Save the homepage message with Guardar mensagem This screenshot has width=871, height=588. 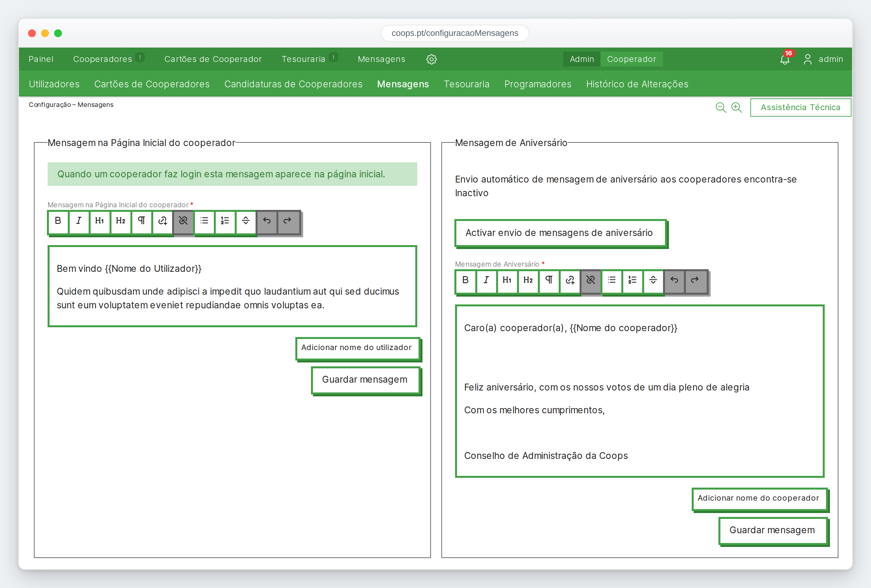coord(365,380)
